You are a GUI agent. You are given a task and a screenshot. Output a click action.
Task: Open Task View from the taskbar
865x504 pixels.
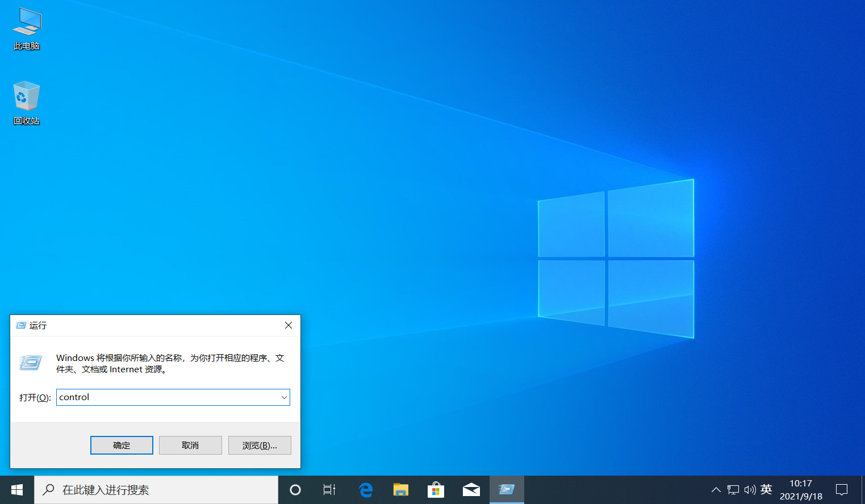tap(329, 490)
